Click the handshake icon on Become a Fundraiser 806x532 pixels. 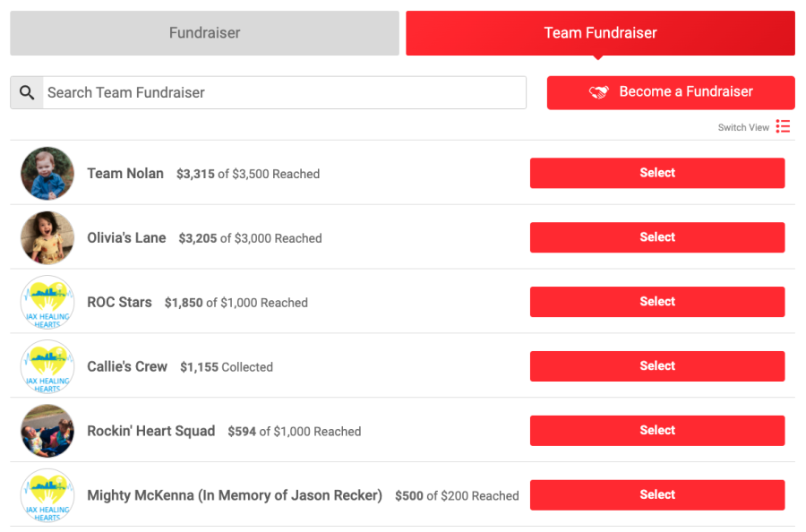click(x=598, y=92)
